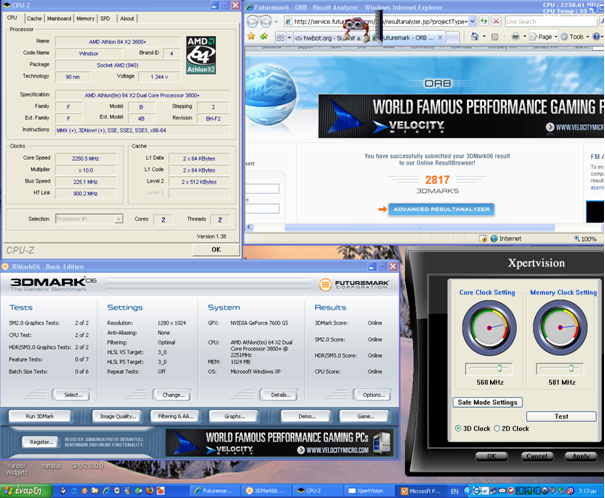
Task: Switch to Microsoft P... taskbar button
Action: point(421,491)
